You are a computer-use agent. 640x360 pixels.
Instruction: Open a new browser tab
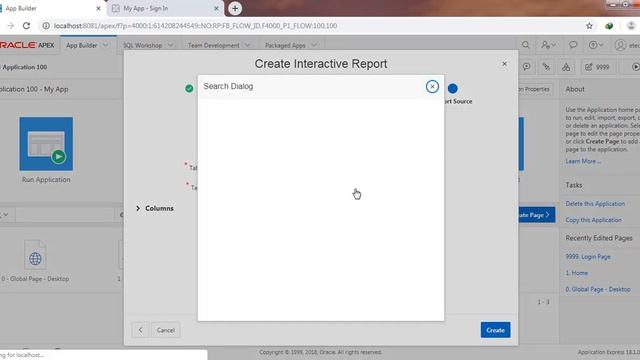235,8
